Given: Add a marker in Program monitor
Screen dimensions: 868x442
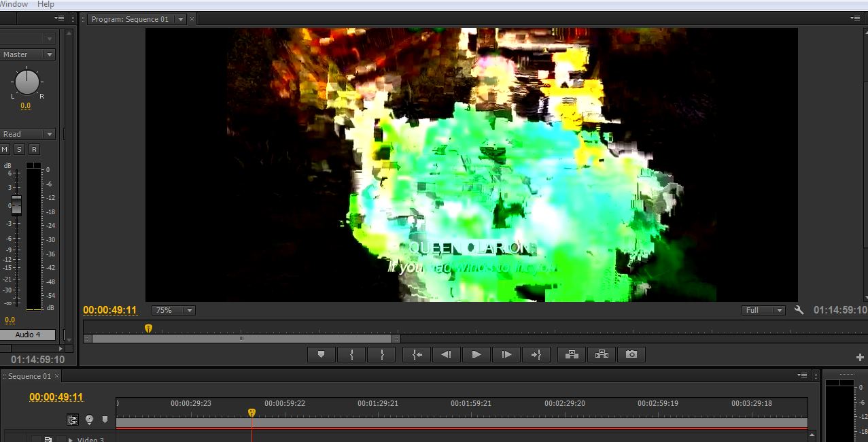Looking at the screenshot, I should click(322, 354).
